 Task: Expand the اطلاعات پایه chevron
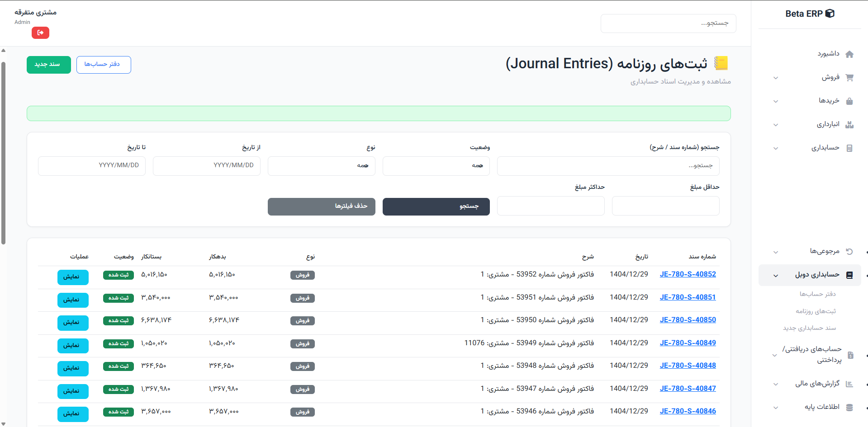(776, 408)
